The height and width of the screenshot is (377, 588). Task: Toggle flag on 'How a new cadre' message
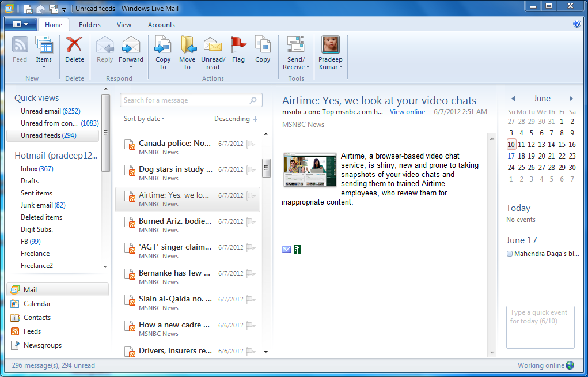pos(251,325)
